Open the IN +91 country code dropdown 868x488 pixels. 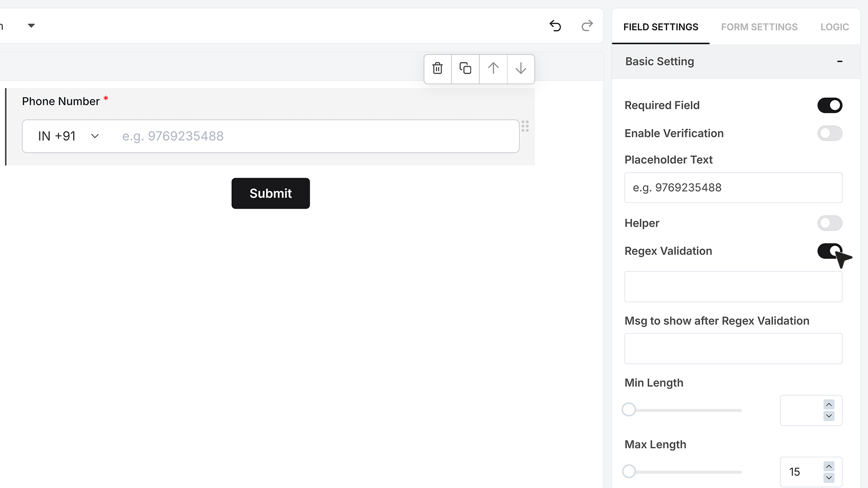click(69, 136)
